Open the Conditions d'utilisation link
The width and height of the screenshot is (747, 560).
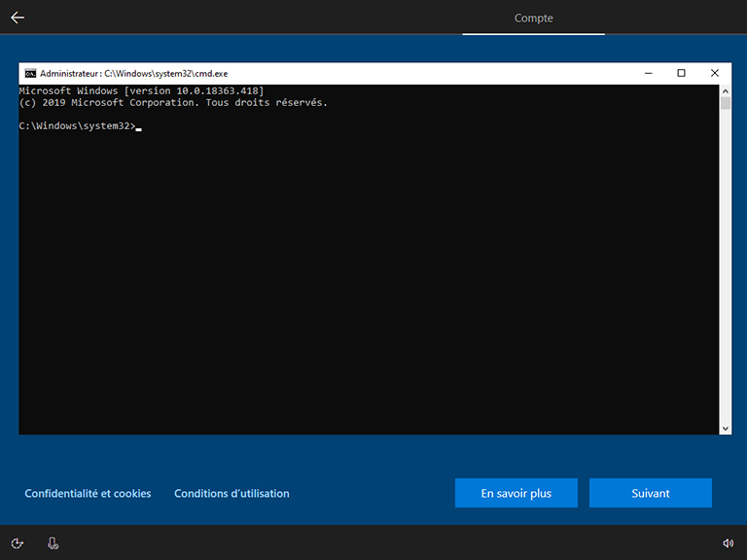tap(231, 493)
